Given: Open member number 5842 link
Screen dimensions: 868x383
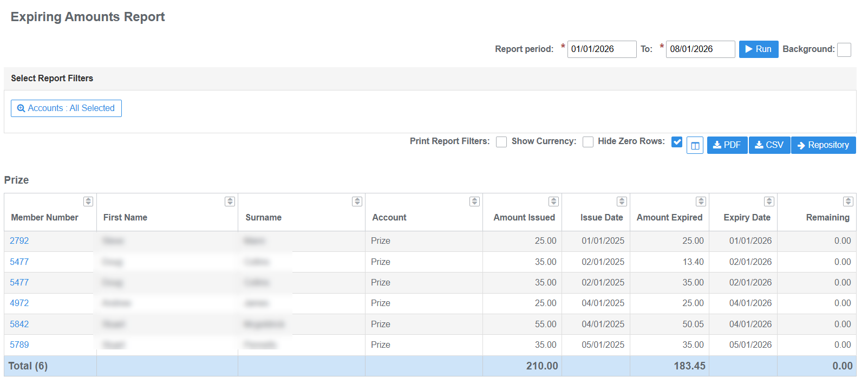Looking at the screenshot, I should pyautogui.click(x=19, y=324).
